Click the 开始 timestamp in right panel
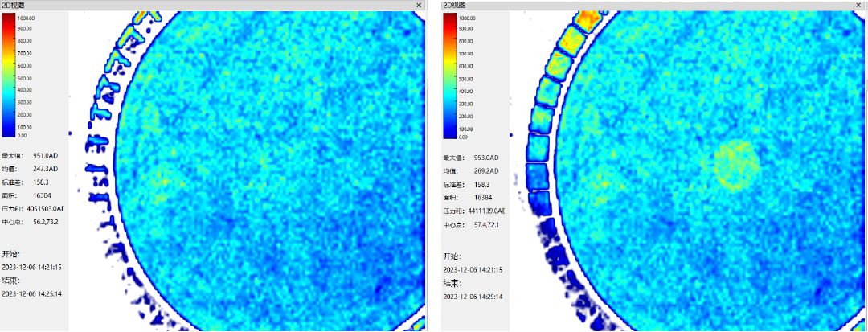 tap(473, 269)
